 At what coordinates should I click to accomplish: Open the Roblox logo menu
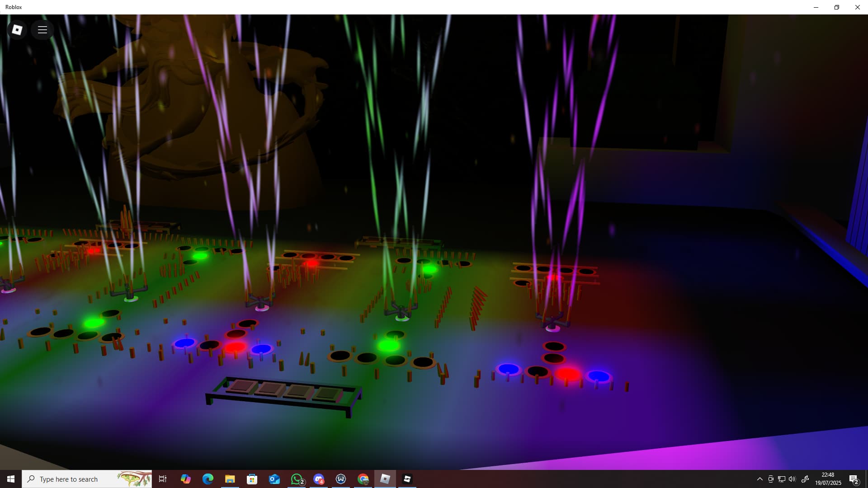click(x=17, y=30)
